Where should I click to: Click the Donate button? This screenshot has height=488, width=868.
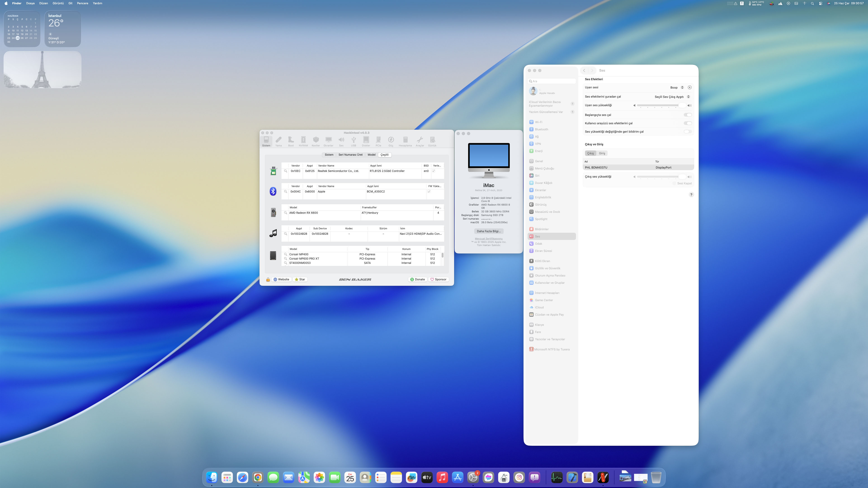click(417, 279)
